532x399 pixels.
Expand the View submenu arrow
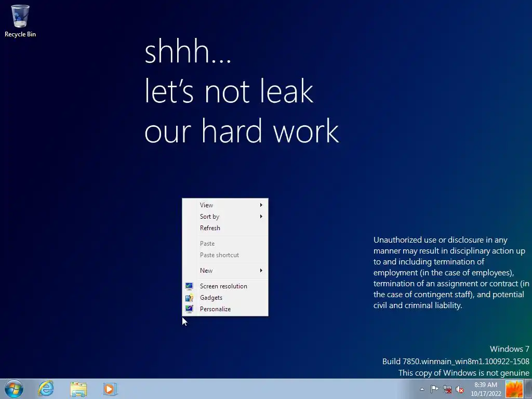[261, 205]
